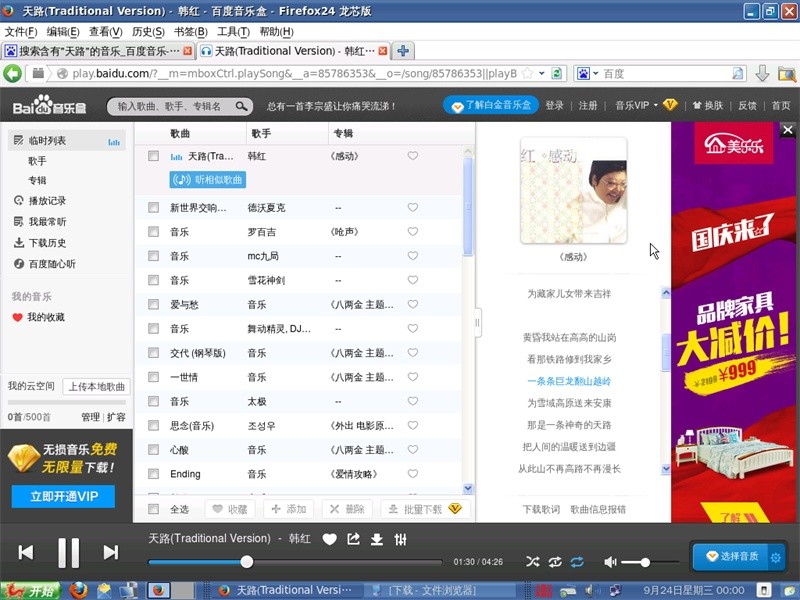Tick the checkbox for 新世界交响 row
The width and height of the screenshot is (800, 600).
[153, 207]
